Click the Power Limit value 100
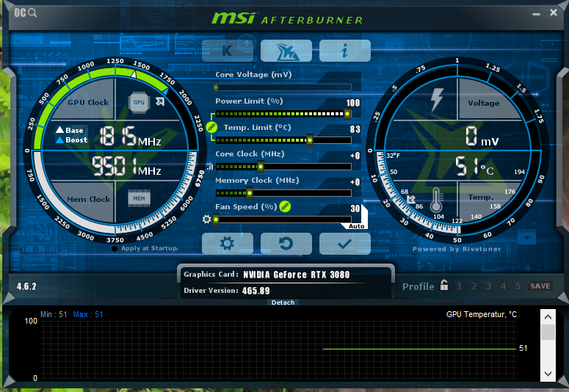 pos(352,103)
